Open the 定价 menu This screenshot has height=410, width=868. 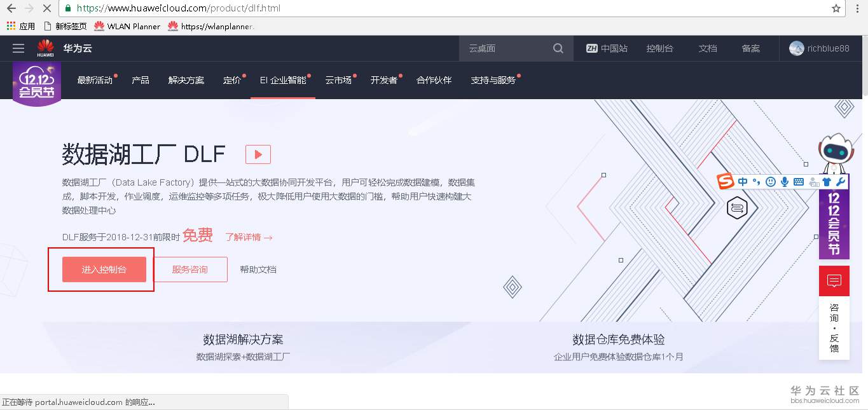pyautogui.click(x=233, y=80)
